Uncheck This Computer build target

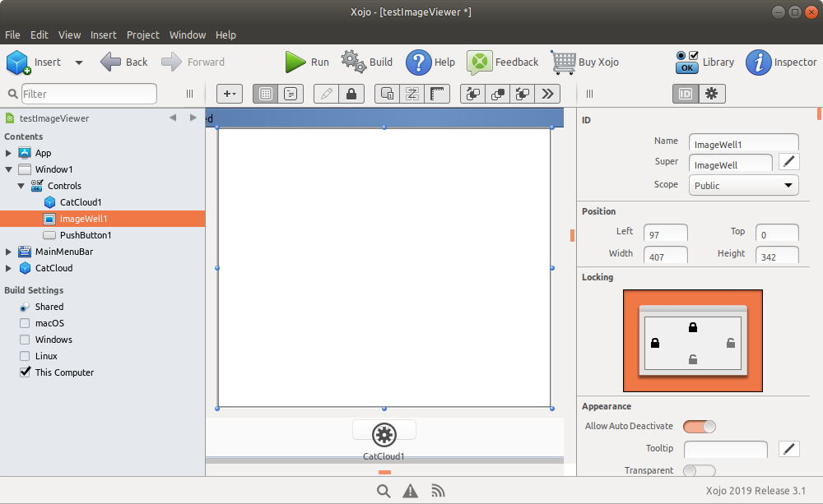point(25,372)
